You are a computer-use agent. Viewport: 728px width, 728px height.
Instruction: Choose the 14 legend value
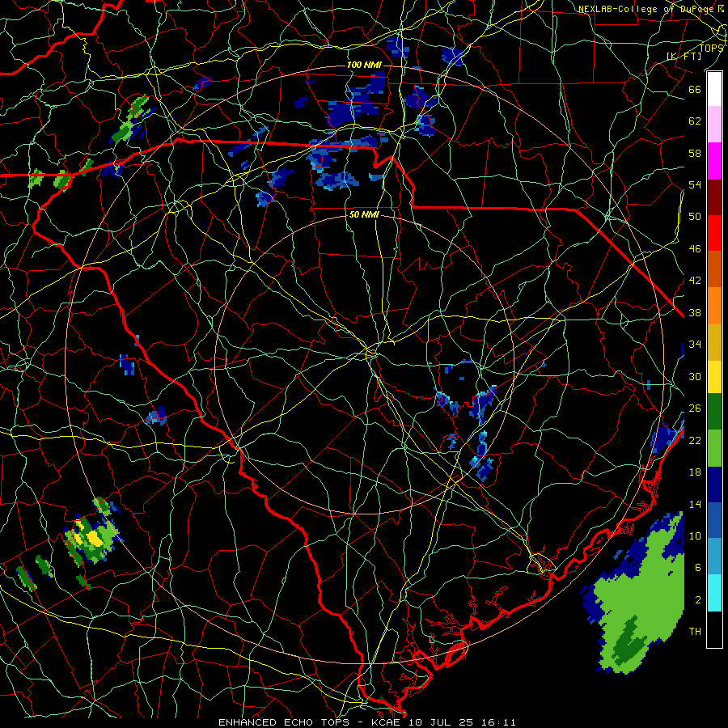[695, 504]
